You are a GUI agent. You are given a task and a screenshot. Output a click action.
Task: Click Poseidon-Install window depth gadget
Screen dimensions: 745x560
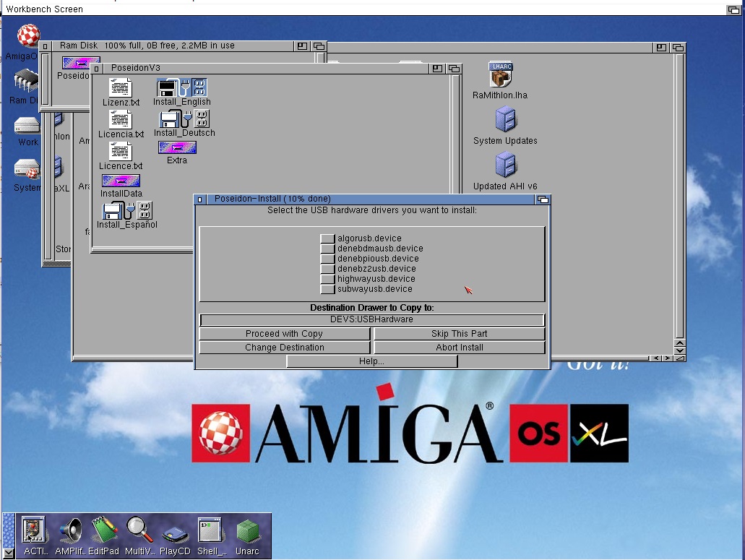[543, 199]
